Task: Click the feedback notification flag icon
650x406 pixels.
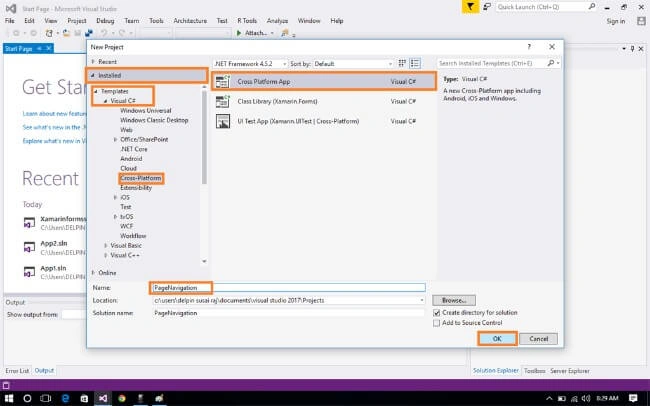Action: 470,7
